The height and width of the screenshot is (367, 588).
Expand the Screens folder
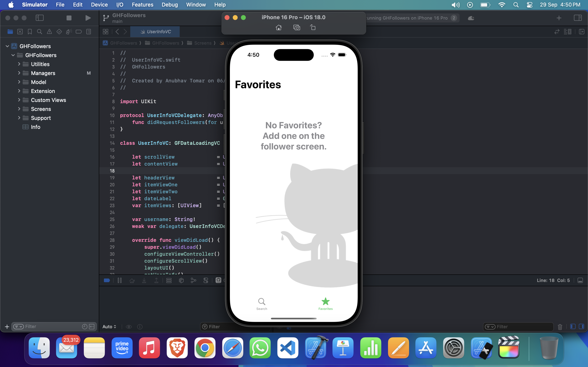[19, 109]
